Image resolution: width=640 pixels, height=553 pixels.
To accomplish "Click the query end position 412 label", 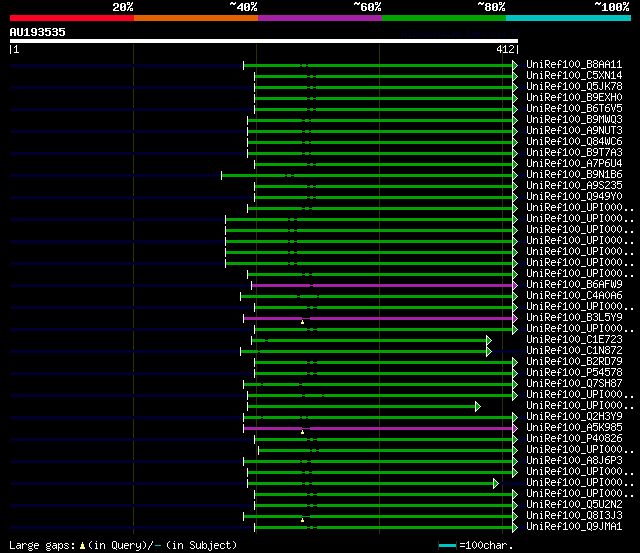I will (505, 49).
